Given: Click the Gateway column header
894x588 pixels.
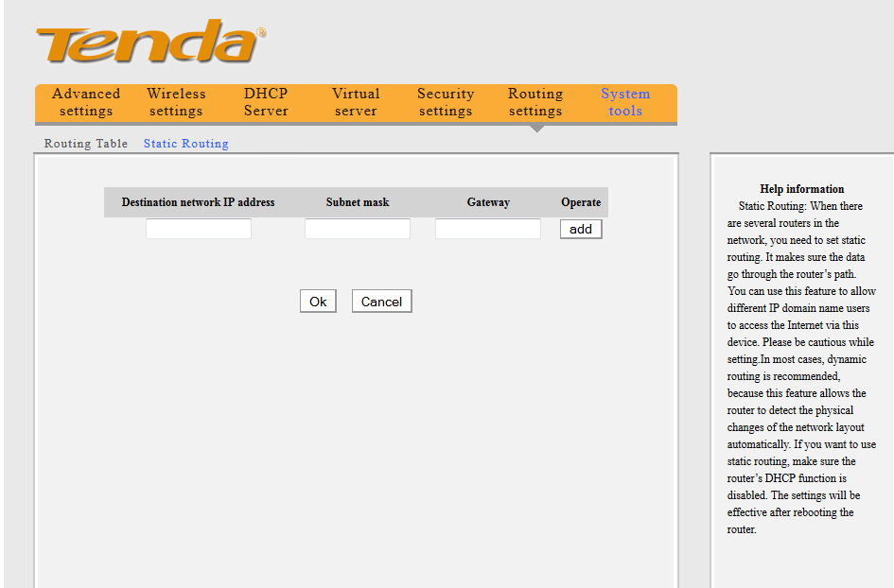Looking at the screenshot, I should [x=488, y=202].
